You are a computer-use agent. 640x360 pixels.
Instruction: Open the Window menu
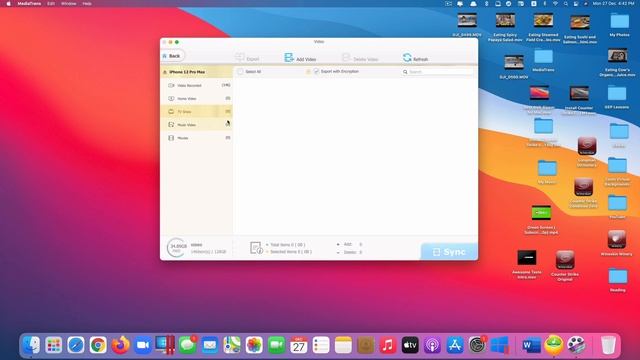pos(69,3)
